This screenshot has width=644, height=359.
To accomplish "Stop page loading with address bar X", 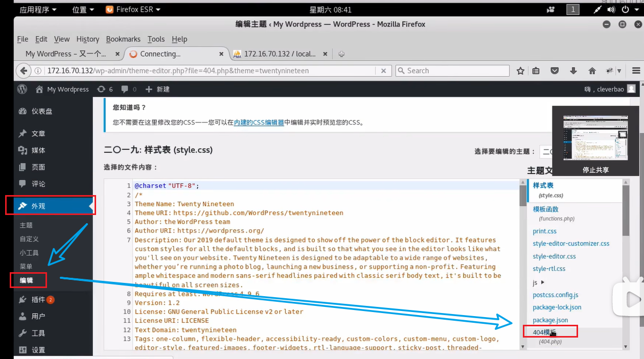I will [x=384, y=70].
